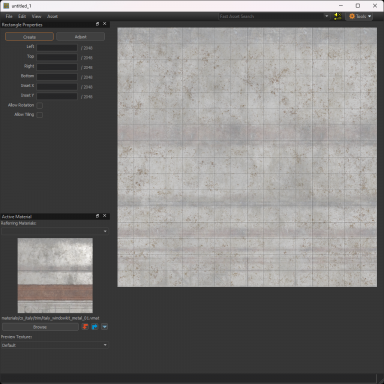This screenshot has height=384, width=384.
Task: Expand the Referring Materials dropdown
Action: [x=55, y=231]
